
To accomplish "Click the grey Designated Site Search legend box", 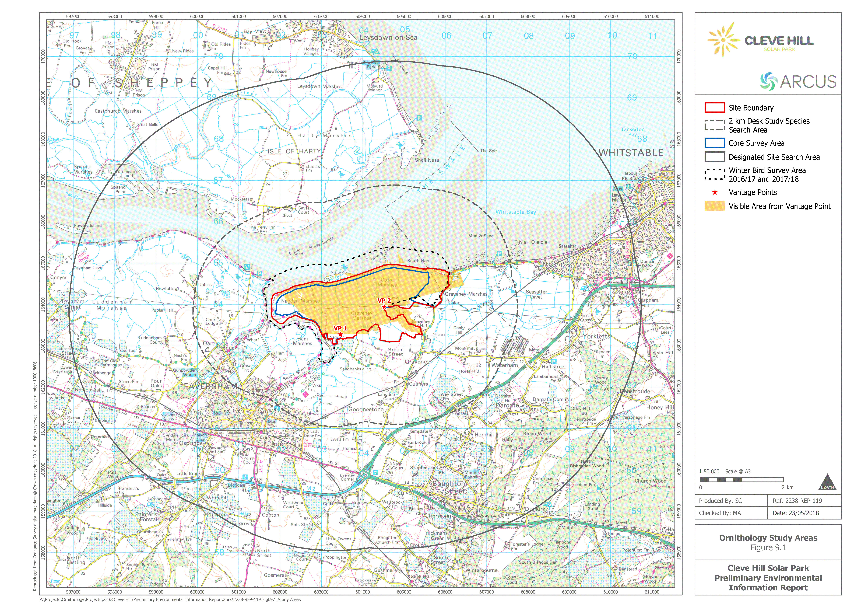I will tap(715, 157).
